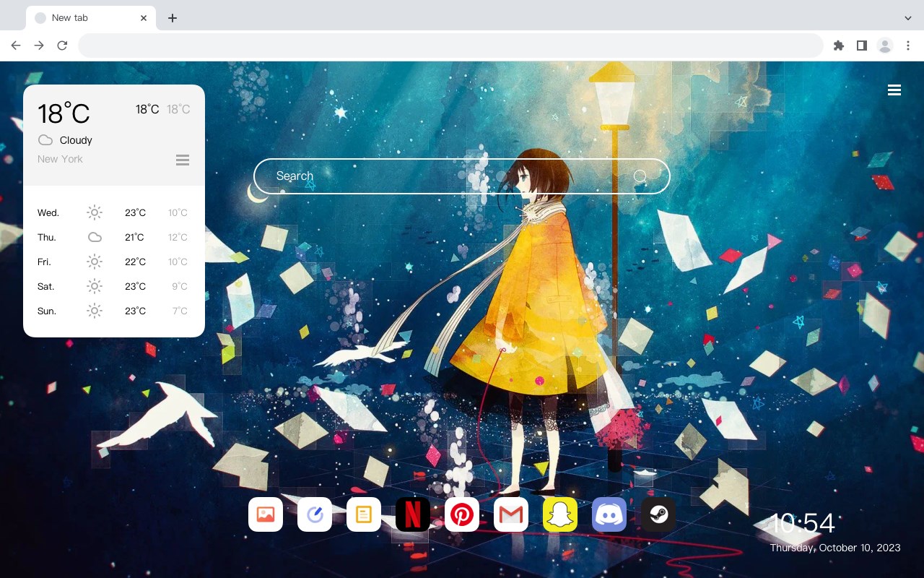
Task: Click the search magnifier icon
Action: tap(640, 176)
